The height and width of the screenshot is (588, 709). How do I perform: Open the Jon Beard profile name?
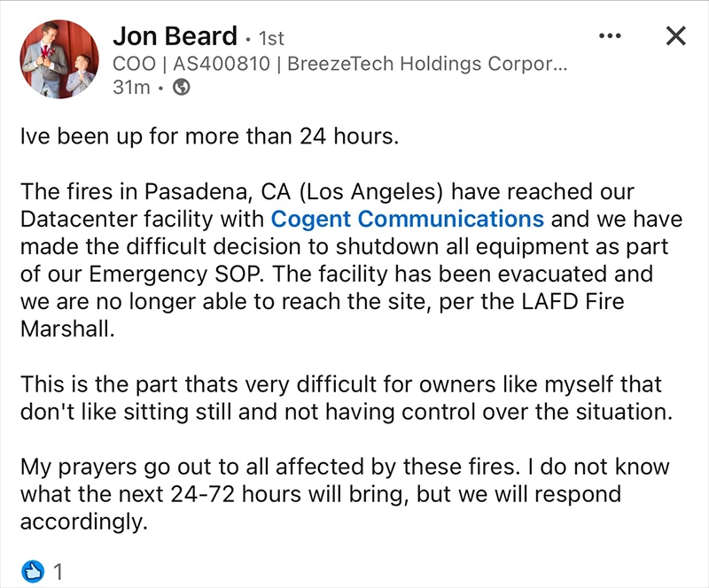click(175, 36)
